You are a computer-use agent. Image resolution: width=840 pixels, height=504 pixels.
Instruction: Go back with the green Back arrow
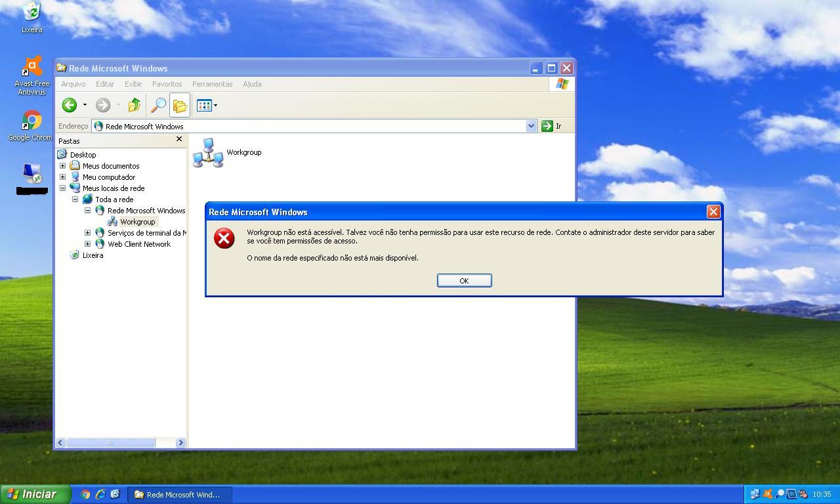tap(70, 105)
